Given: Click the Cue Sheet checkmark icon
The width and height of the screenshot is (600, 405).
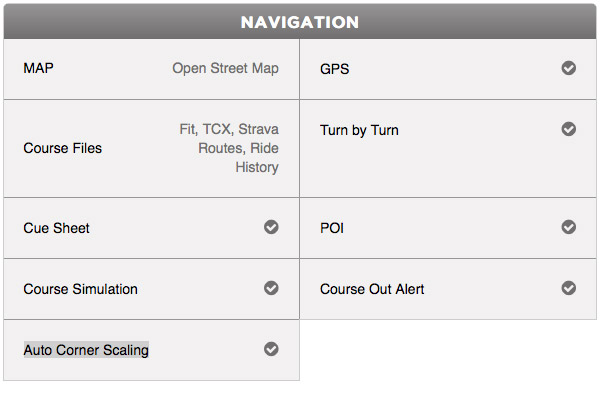Looking at the screenshot, I should [x=271, y=227].
